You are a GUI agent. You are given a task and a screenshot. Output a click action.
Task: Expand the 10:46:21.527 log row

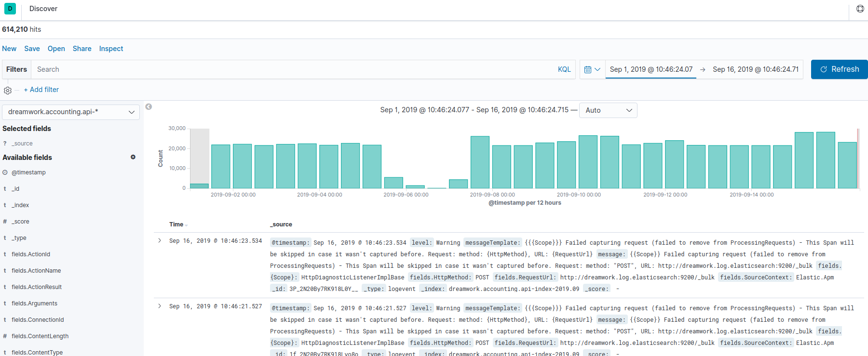click(x=160, y=306)
